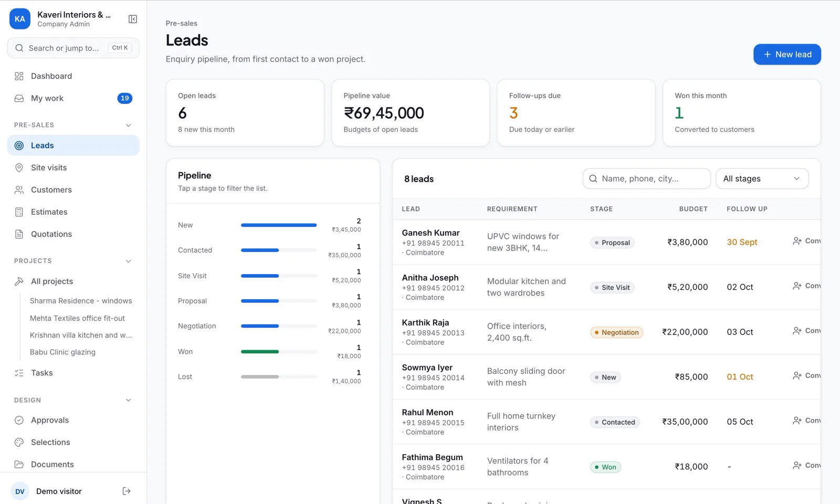The width and height of the screenshot is (840, 504).
Task: Open My work inbox
Action: point(73,98)
